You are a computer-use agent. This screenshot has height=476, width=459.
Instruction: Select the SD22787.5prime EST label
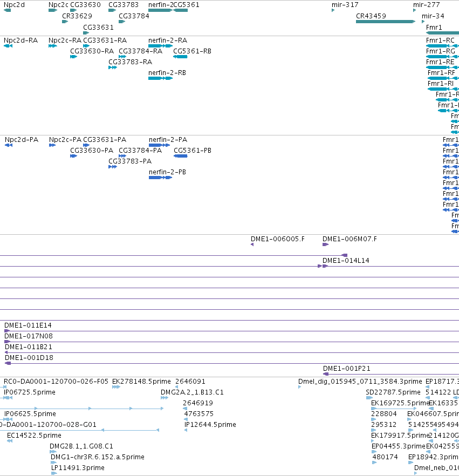393,392
